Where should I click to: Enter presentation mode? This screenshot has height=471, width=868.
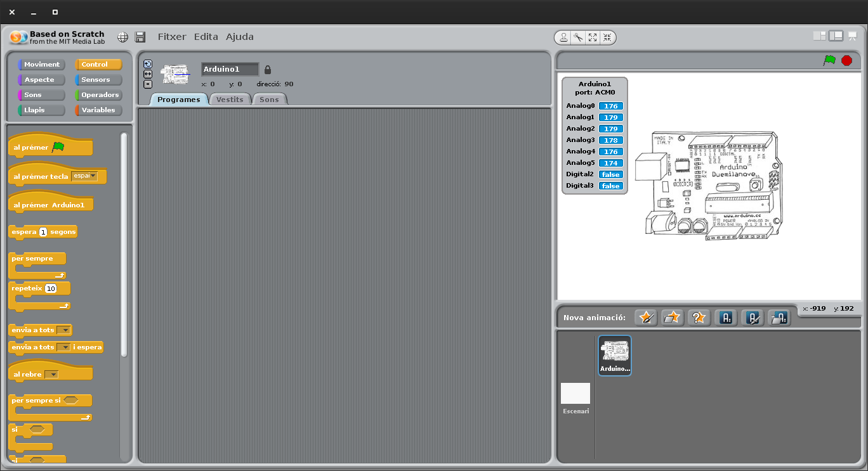point(853,36)
